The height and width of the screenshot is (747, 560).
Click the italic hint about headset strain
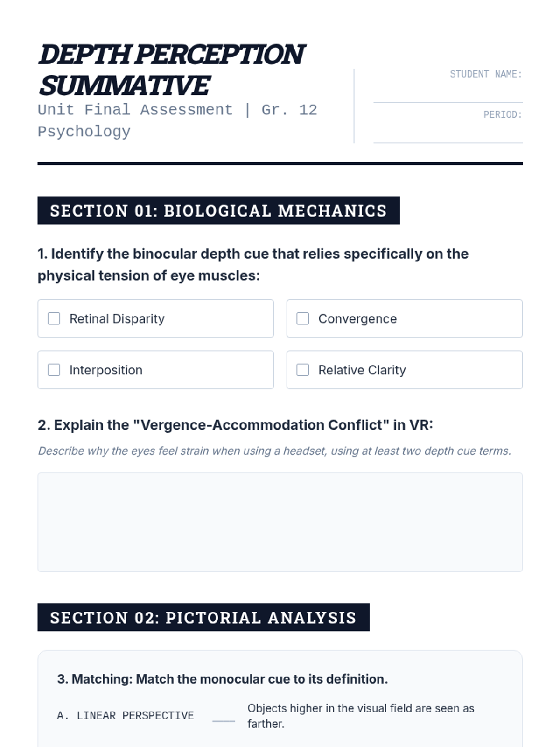[x=274, y=451]
